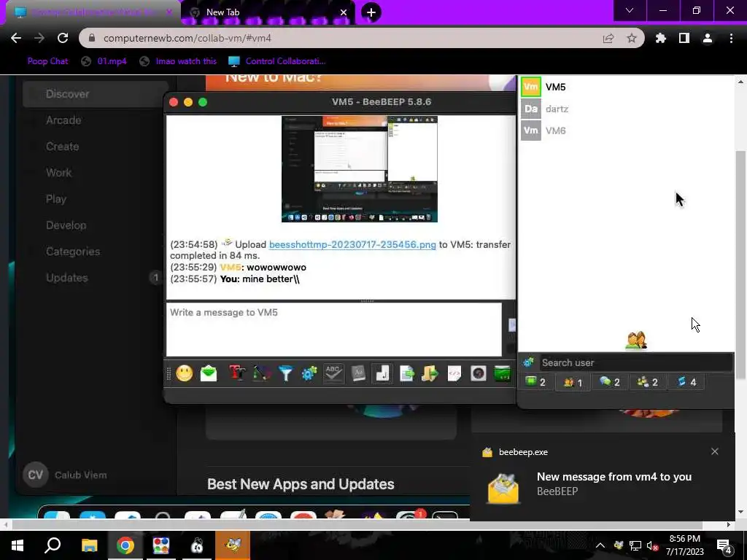Click BeeBEEP bee icon in taskbar
Viewport: 747px width, 560px height.
click(233, 545)
